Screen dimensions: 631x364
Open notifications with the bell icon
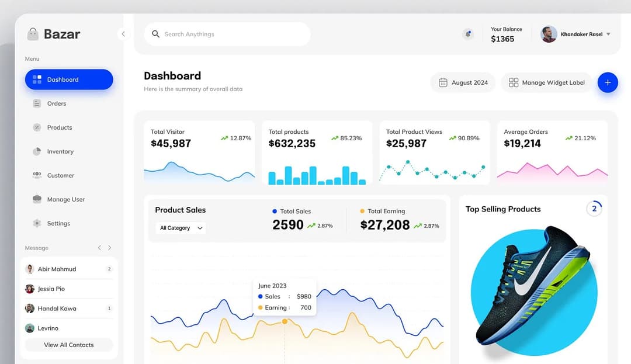point(468,34)
